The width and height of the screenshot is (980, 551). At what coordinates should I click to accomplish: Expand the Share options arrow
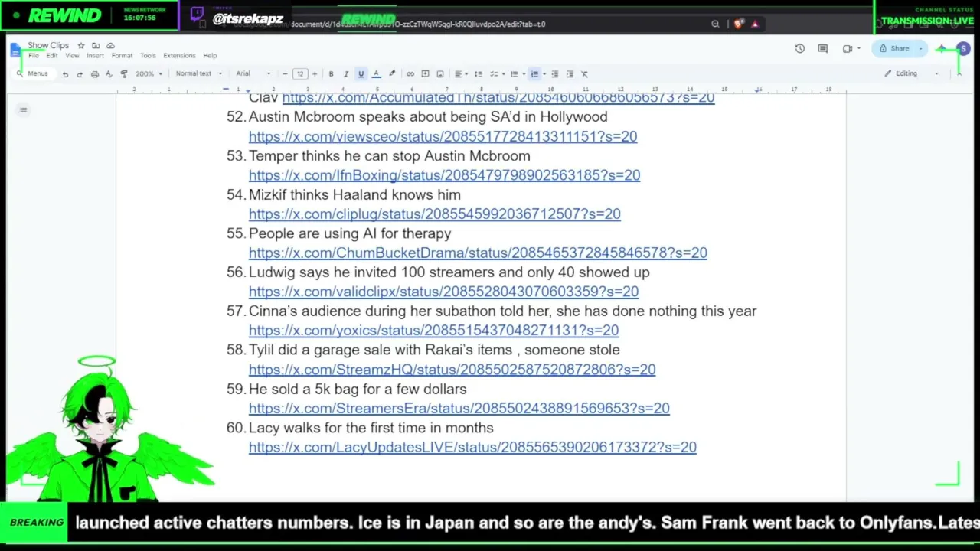click(x=920, y=49)
